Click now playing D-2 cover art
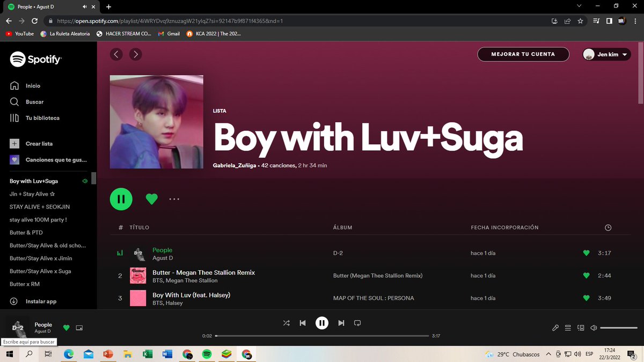The image size is (644, 362). pos(18,327)
